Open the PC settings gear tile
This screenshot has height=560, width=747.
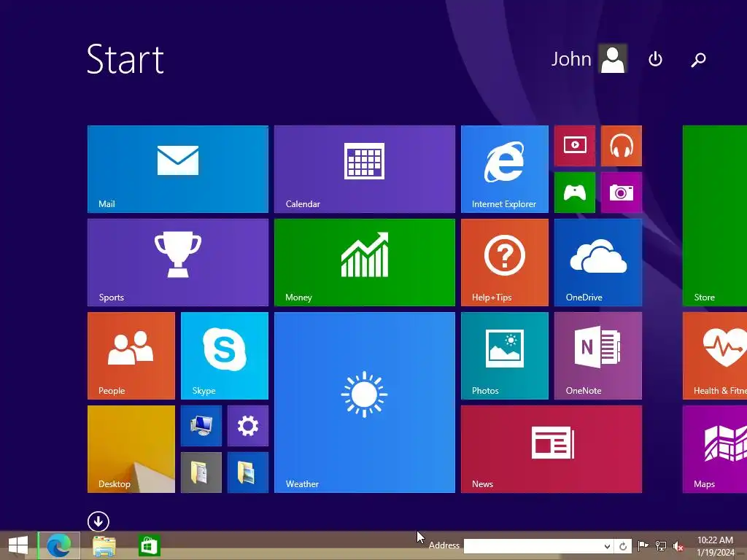(x=248, y=426)
